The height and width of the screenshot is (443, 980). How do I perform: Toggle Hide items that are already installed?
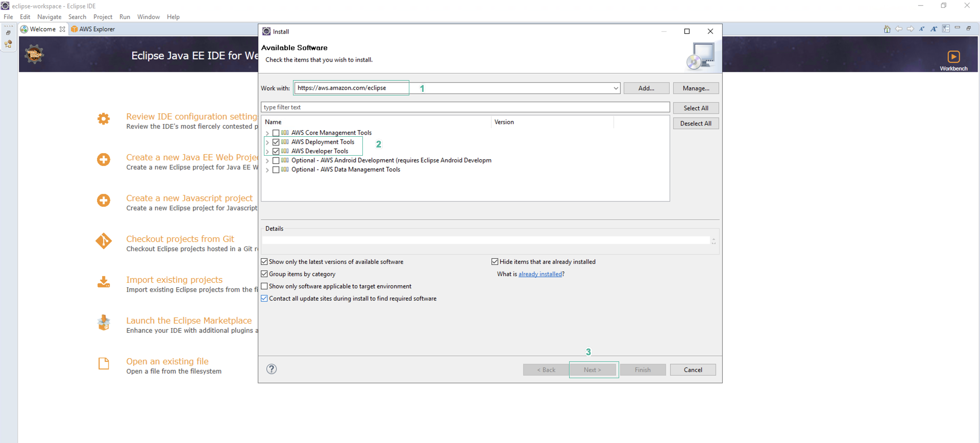coord(495,262)
